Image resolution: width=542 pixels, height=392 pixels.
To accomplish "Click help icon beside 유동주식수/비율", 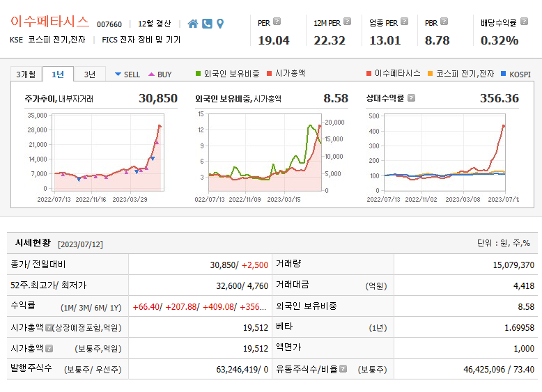I will click(x=343, y=369).
